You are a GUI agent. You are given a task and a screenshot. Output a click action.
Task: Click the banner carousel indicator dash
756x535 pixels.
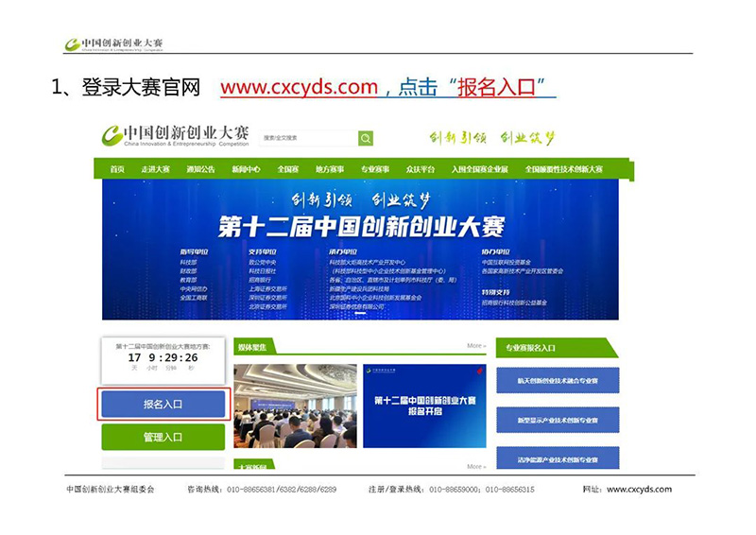tap(360, 313)
